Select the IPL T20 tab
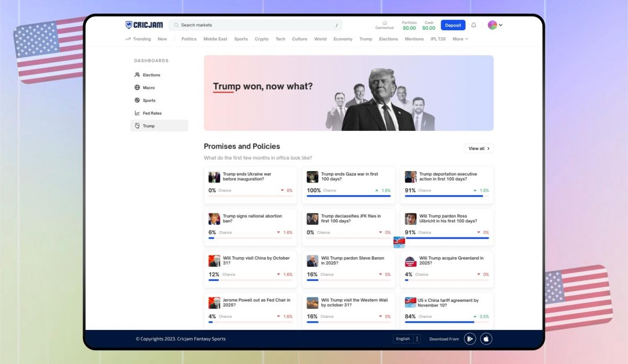The image size is (628, 364). pos(438,39)
